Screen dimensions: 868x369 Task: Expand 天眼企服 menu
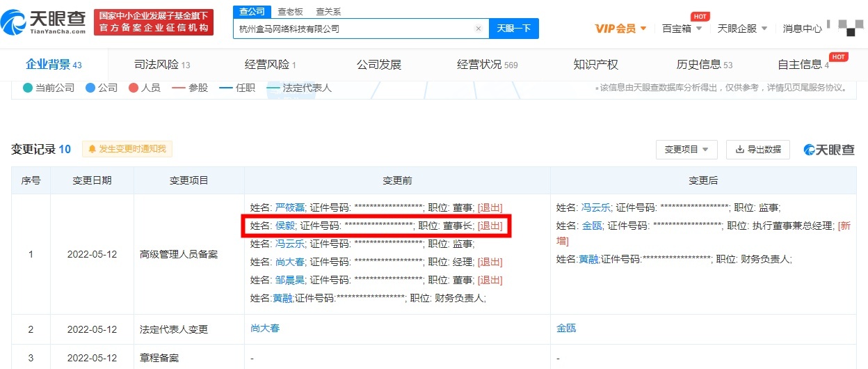pos(742,29)
